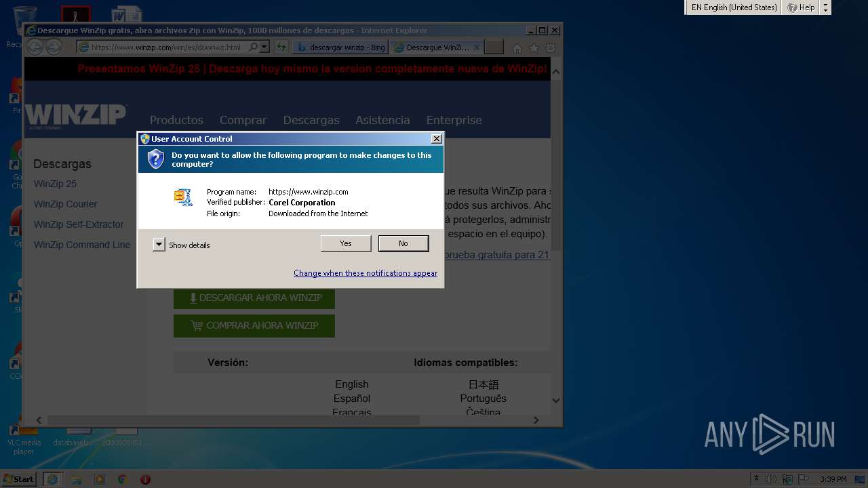Click the Internet Explorer taskbar icon
Screen dimensions: 868x488
52,479
